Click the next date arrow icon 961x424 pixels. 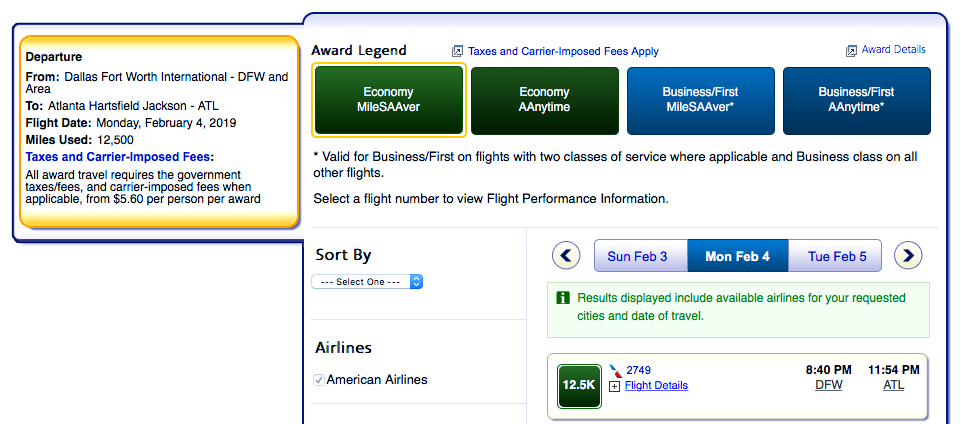tap(908, 256)
